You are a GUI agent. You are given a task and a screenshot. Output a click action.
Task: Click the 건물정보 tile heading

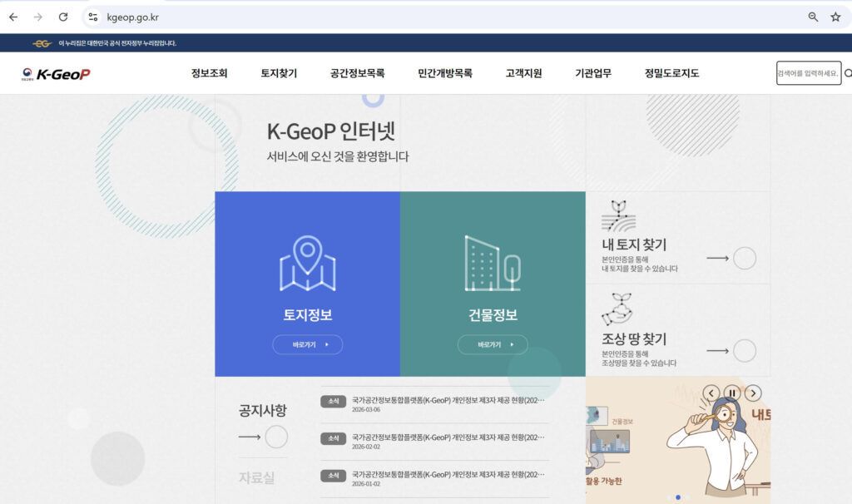coord(493,315)
